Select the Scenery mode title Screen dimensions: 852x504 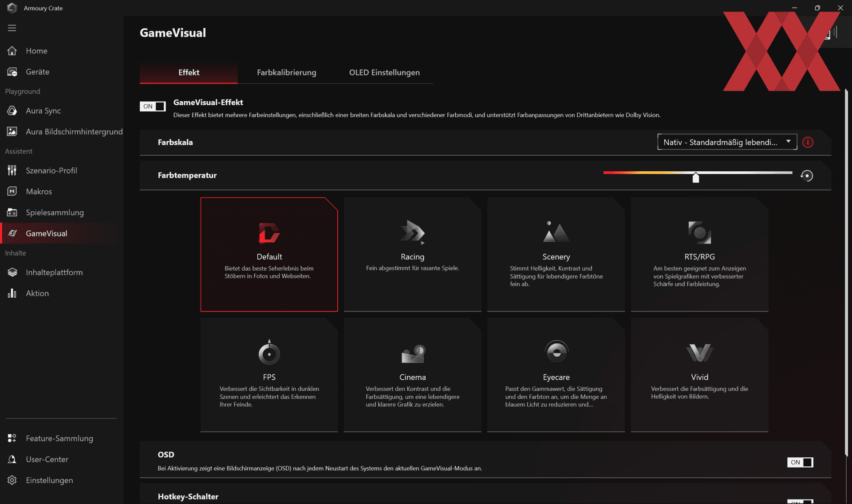556,257
